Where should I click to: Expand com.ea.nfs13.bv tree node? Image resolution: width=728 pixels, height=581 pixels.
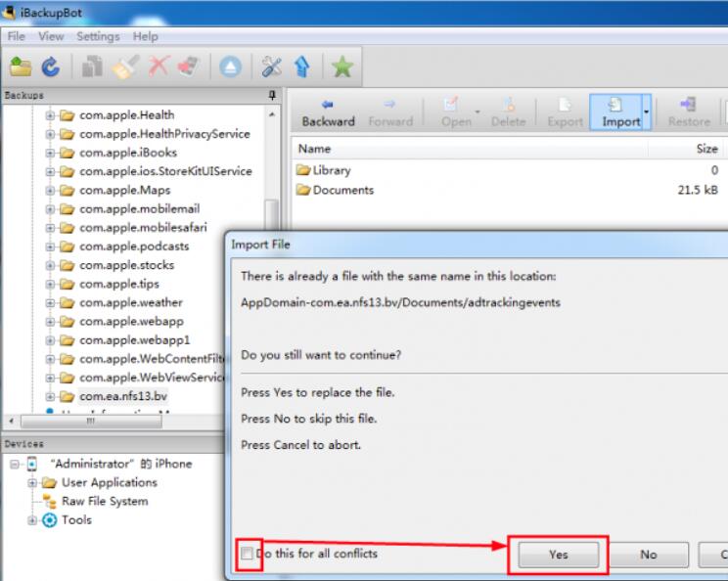pos(50,396)
